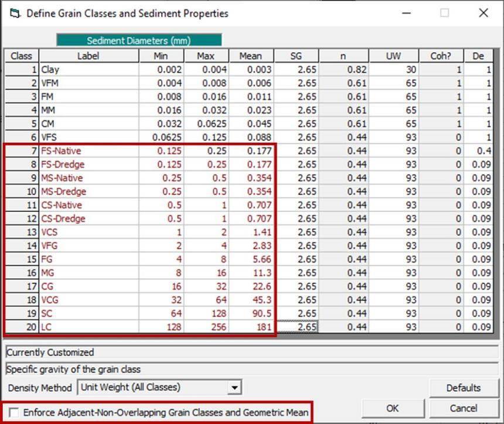This screenshot has width=504, height=424.
Task: Select the UW value 30 for Clay
Action: (x=394, y=70)
